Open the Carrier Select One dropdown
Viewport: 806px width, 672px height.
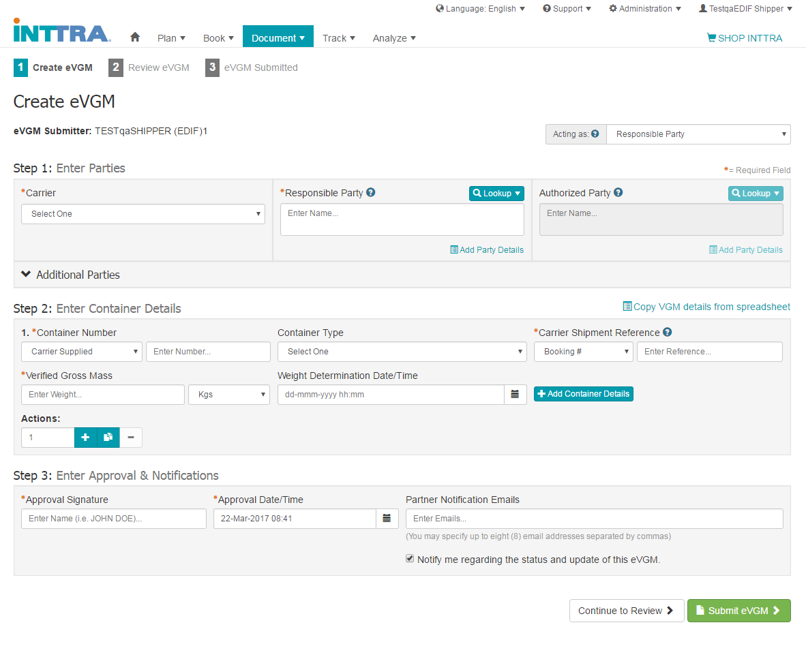[x=143, y=214]
